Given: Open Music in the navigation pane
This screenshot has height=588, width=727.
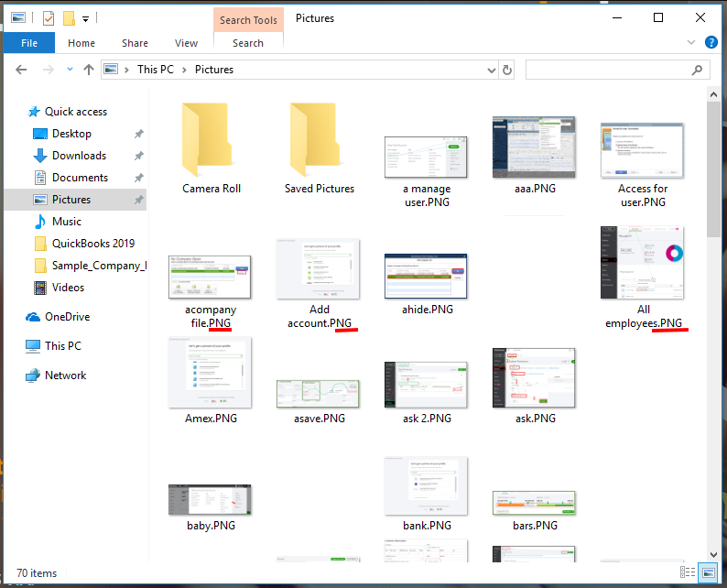Looking at the screenshot, I should (66, 222).
